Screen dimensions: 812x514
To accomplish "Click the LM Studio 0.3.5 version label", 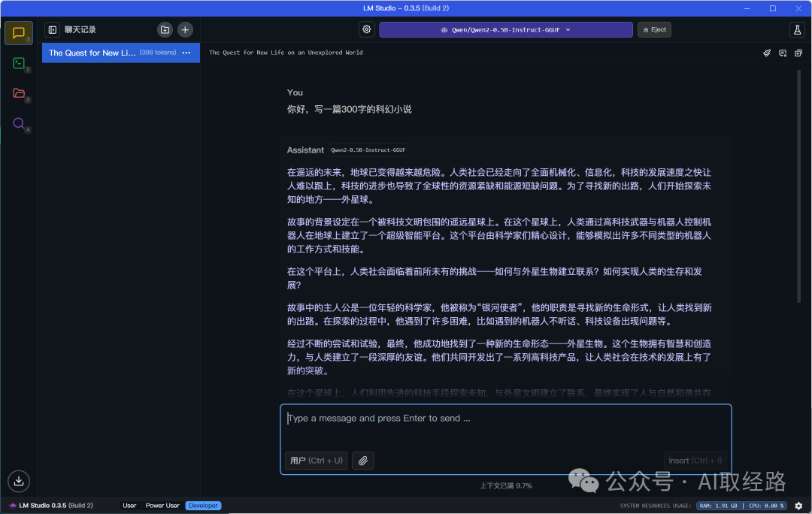I will click(x=56, y=506).
